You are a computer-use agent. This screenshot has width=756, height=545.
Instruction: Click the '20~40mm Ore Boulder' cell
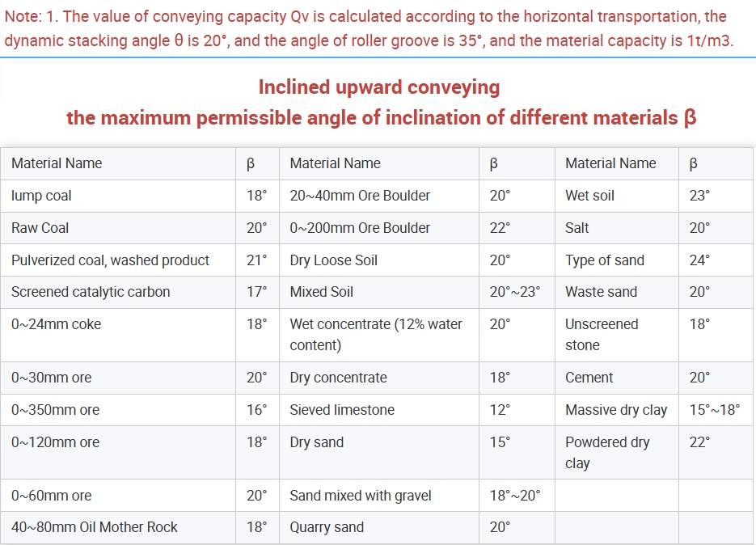tap(360, 196)
